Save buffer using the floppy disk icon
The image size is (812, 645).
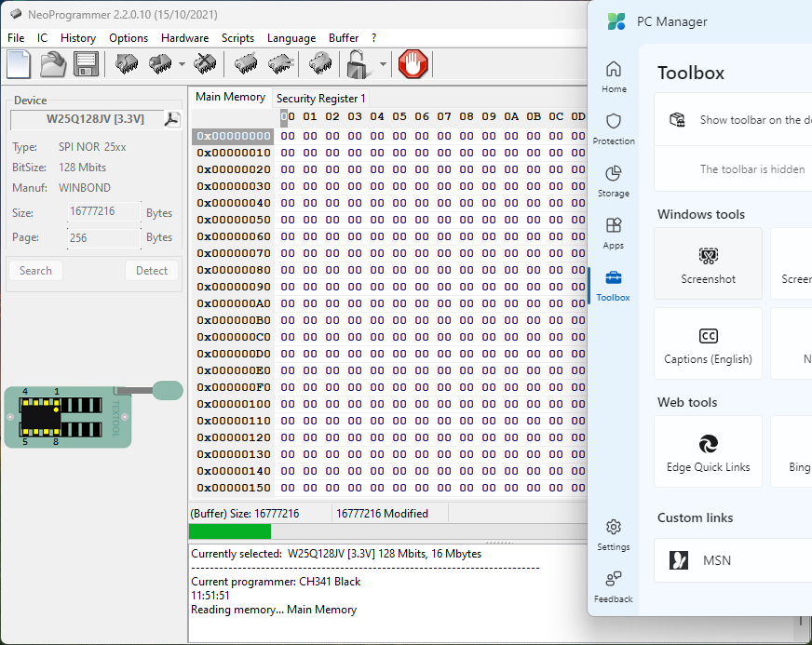click(87, 64)
